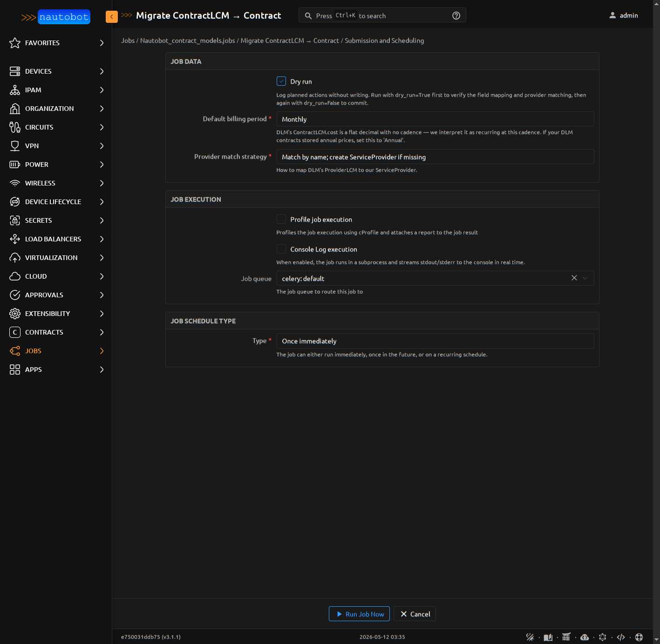Viewport: 660px width, 644px height.
Task: Click the Favorites star icon
Action: tap(15, 43)
